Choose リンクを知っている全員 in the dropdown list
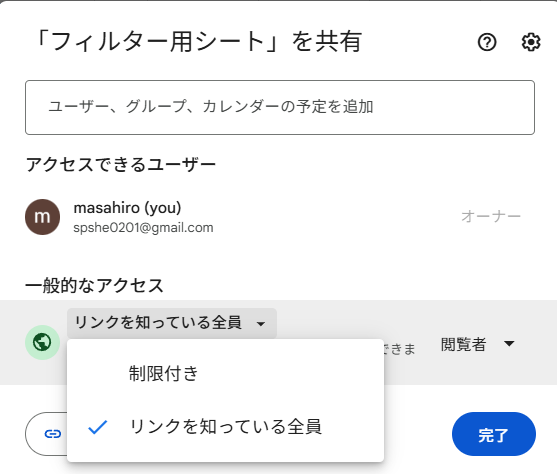Image resolution: width=557 pixels, height=474 pixels. (225, 427)
